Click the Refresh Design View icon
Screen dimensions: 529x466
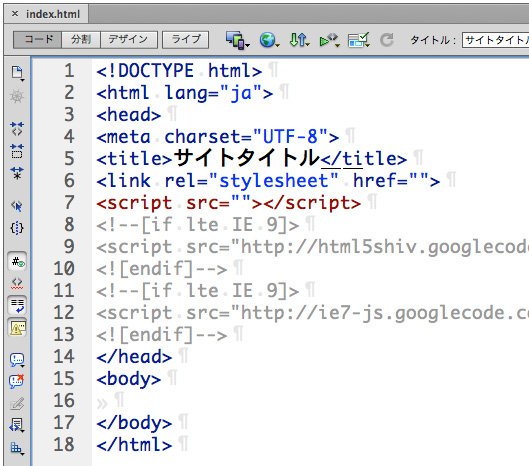coord(387,40)
